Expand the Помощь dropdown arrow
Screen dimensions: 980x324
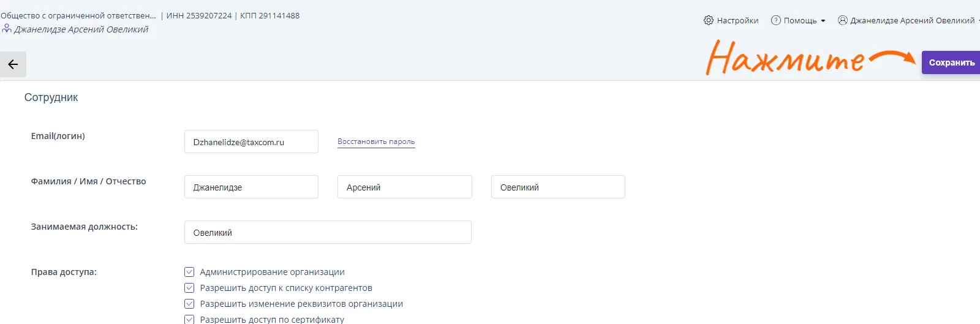pyautogui.click(x=823, y=21)
